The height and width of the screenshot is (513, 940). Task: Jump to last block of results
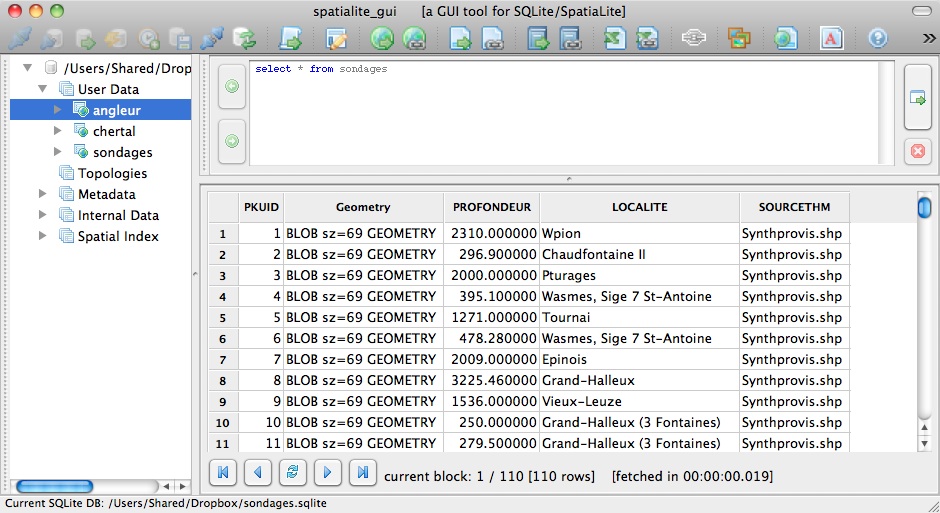363,473
